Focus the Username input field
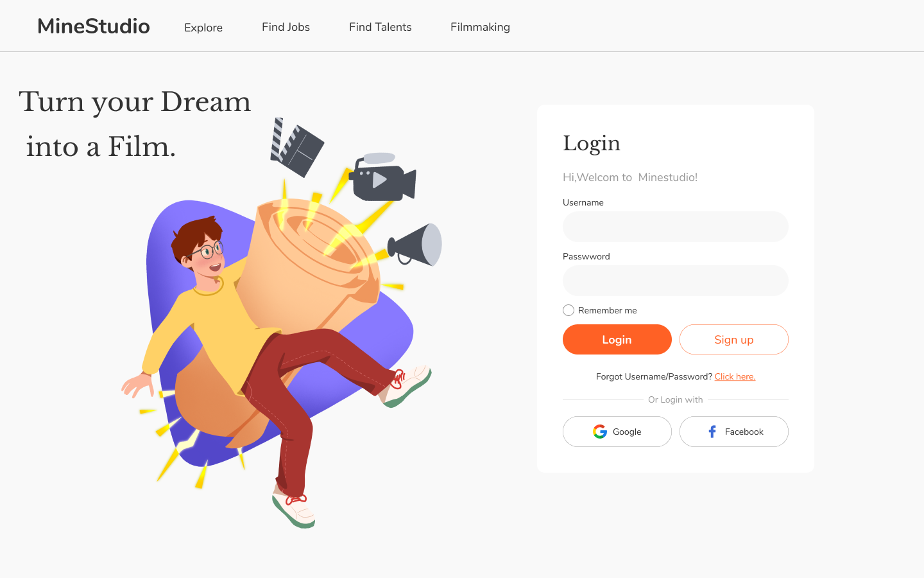The image size is (924, 578). [x=676, y=227]
